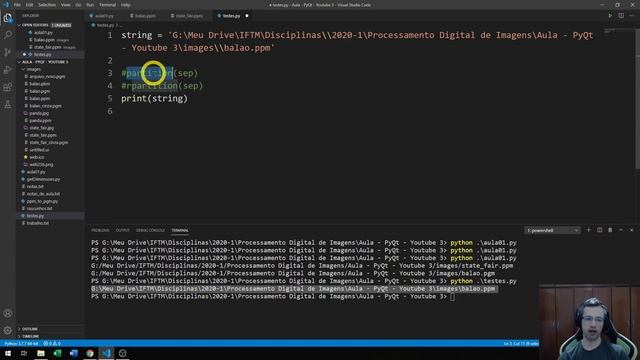Split the terminal panel

point(600,230)
